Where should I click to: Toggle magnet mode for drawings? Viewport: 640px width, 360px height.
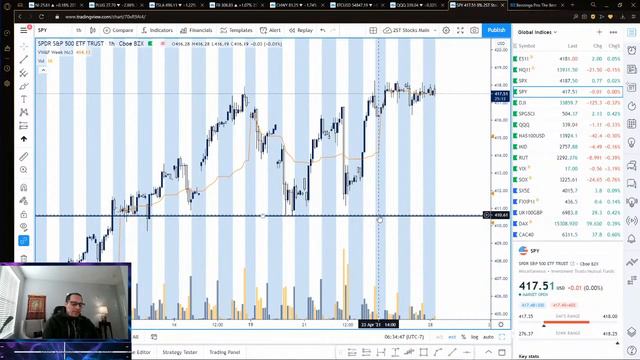24,187
